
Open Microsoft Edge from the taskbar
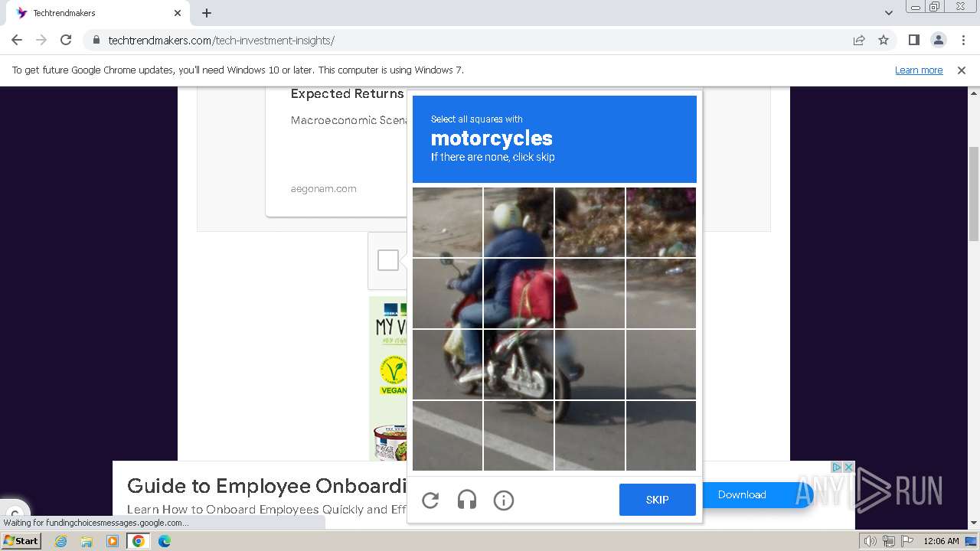(x=165, y=541)
